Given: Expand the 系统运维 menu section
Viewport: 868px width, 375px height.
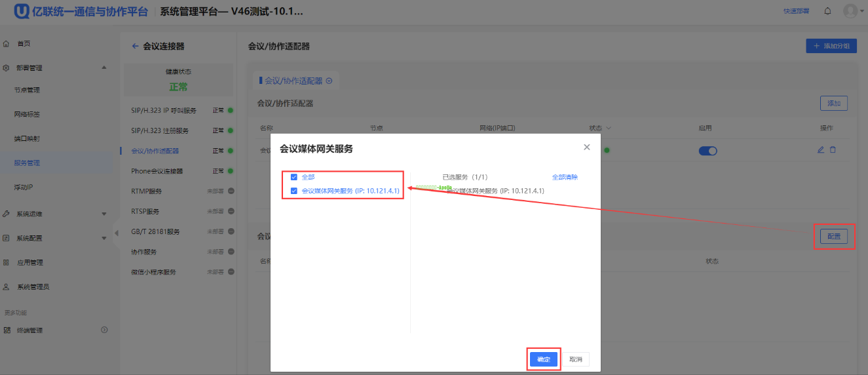Looking at the screenshot, I should pyautogui.click(x=104, y=214).
